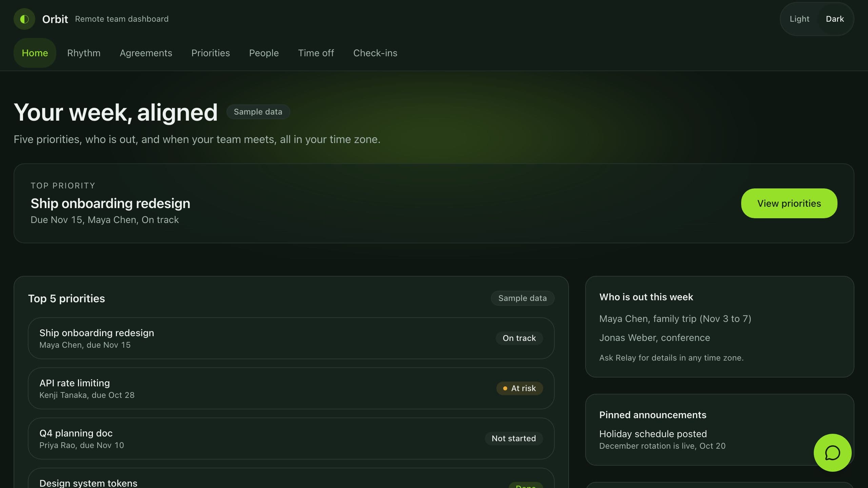Click 'Kenji Tanaka, due Oct 28' text
868x488 pixels.
87,395
